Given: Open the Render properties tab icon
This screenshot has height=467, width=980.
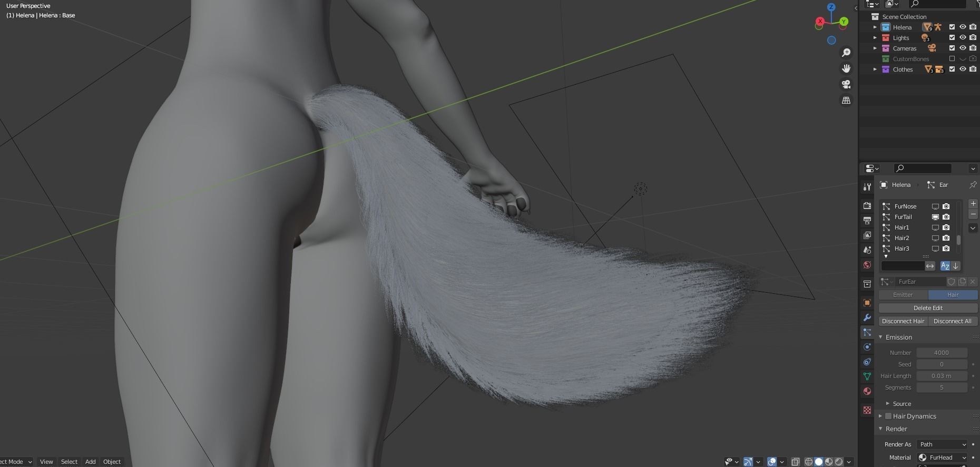Looking at the screenshot, I should [867, 206].
